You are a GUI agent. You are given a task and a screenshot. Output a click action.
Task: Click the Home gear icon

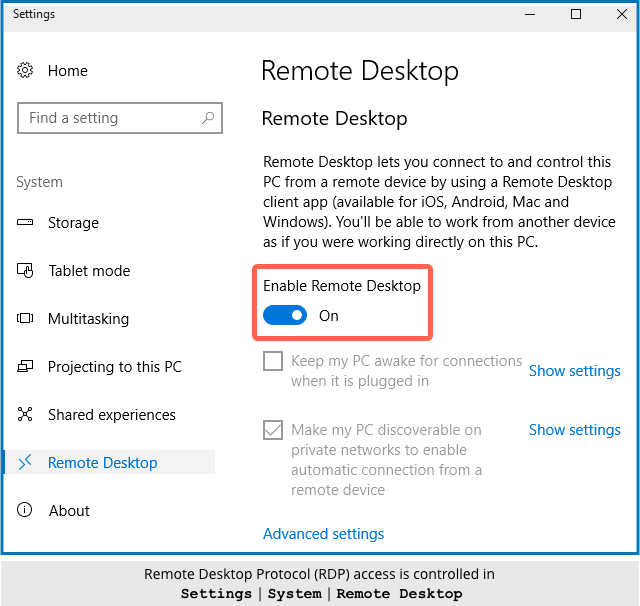pos(26,71)
